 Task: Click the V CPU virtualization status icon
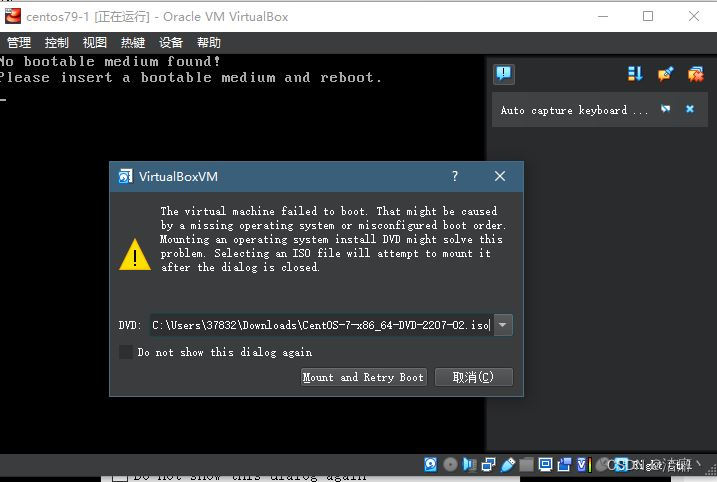pos(582,465)
